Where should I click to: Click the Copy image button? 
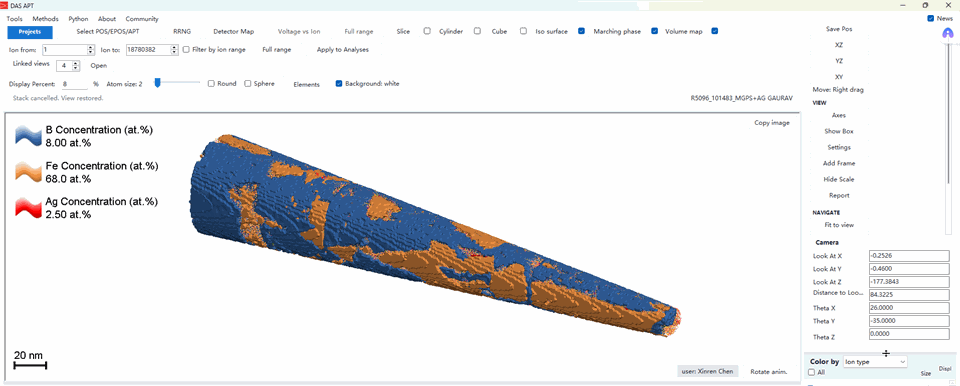pos(772,123)
